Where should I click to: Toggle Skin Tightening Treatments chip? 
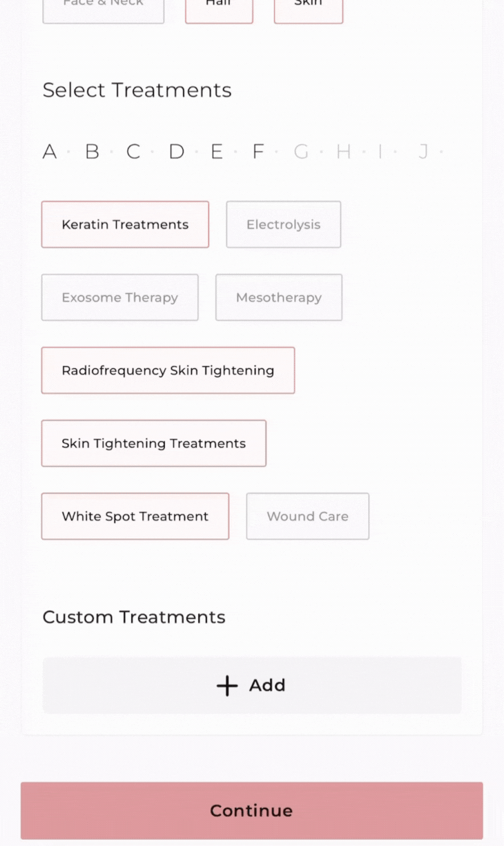[153, 444]
